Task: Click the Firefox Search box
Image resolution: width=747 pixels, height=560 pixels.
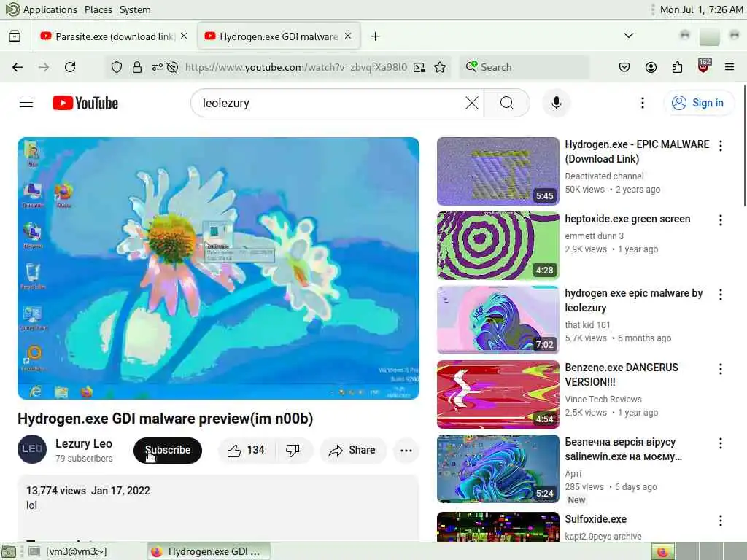Action: [x=524, y=67]
